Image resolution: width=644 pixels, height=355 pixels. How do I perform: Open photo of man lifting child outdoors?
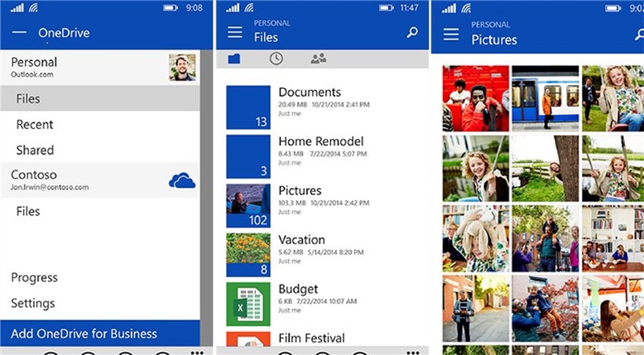545,308
